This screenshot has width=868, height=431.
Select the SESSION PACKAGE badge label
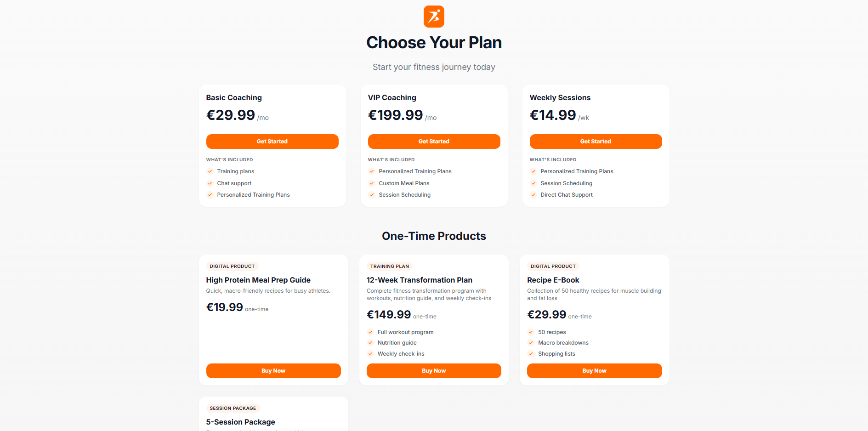coord(233,408)
